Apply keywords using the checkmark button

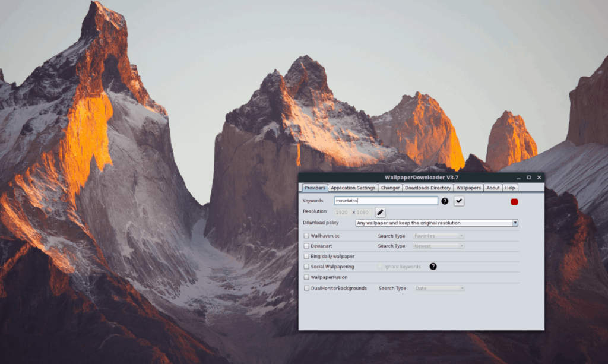(458, 201)
